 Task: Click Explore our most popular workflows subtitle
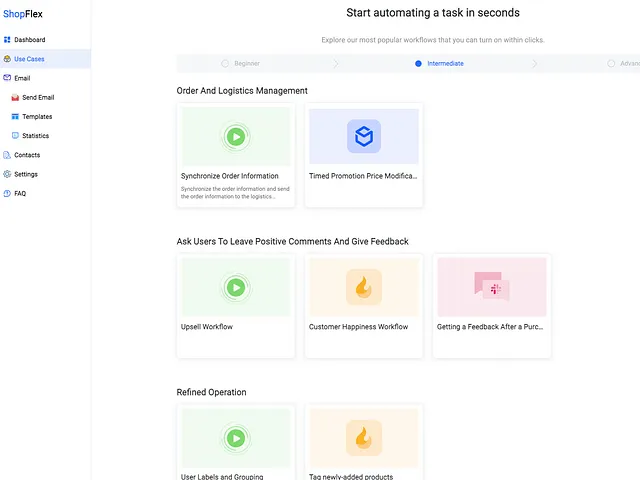pos(433,40)
